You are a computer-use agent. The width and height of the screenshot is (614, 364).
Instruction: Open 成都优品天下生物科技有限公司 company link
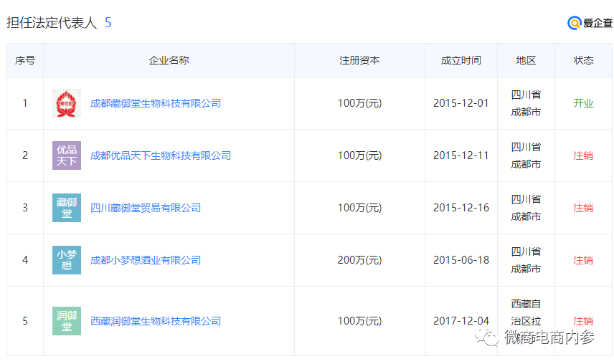161,155
